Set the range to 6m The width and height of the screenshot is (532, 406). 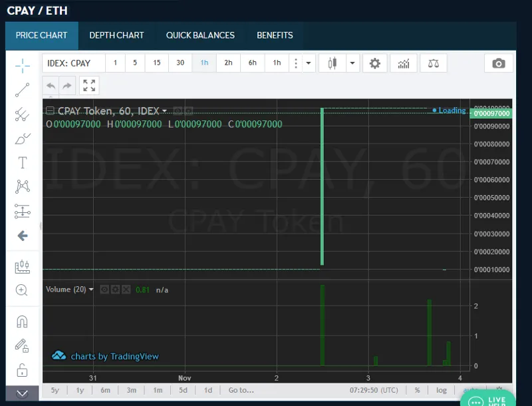[x=106, y=391]
